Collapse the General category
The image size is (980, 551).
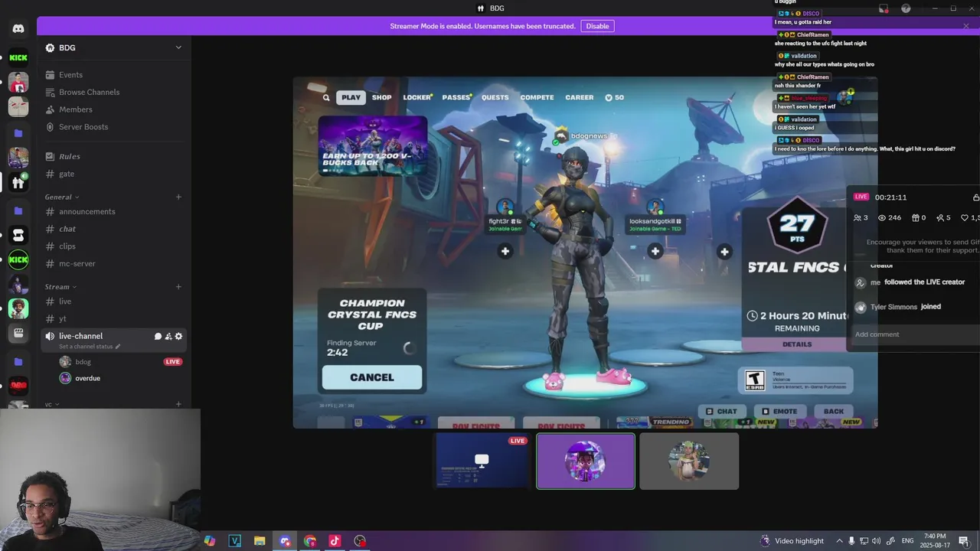[61, 197]
